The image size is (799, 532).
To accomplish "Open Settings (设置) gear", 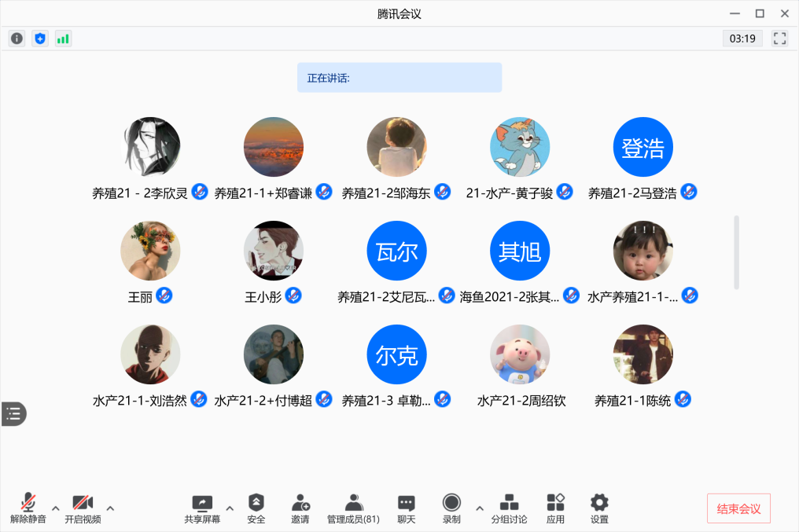I will pyautogui.click(x=599, y=508).
